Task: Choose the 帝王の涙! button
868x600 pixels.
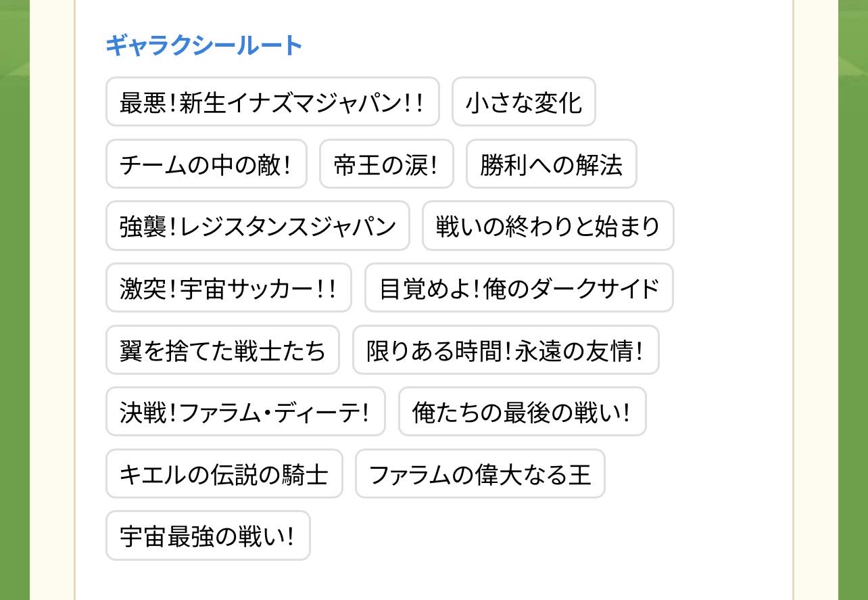Action: [386, 164]
